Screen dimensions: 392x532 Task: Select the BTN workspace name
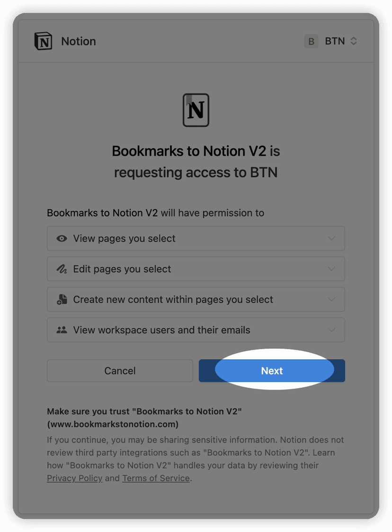pyautogui.click(x=335, y=41)
